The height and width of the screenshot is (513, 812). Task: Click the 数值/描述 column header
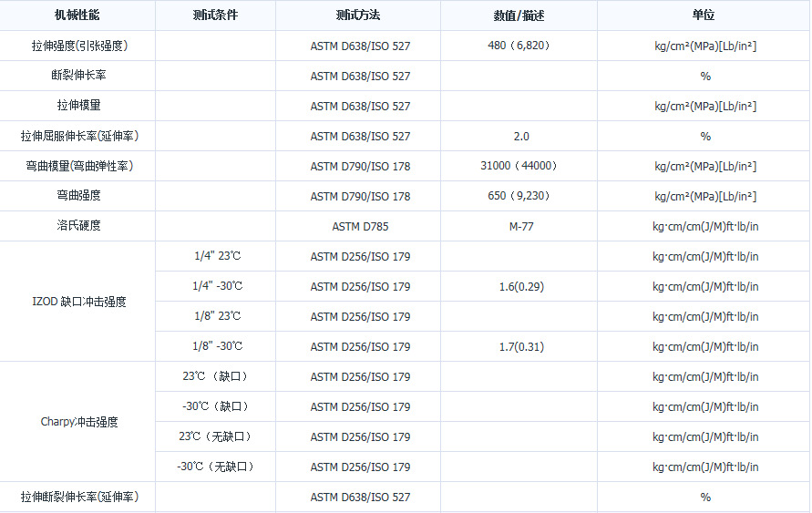point(519,15)
